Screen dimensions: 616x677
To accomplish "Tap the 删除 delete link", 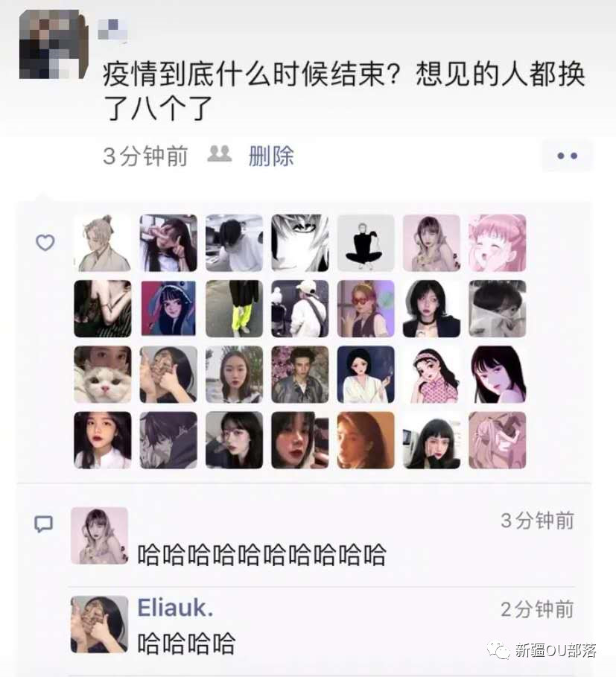I will click(271, 156).
